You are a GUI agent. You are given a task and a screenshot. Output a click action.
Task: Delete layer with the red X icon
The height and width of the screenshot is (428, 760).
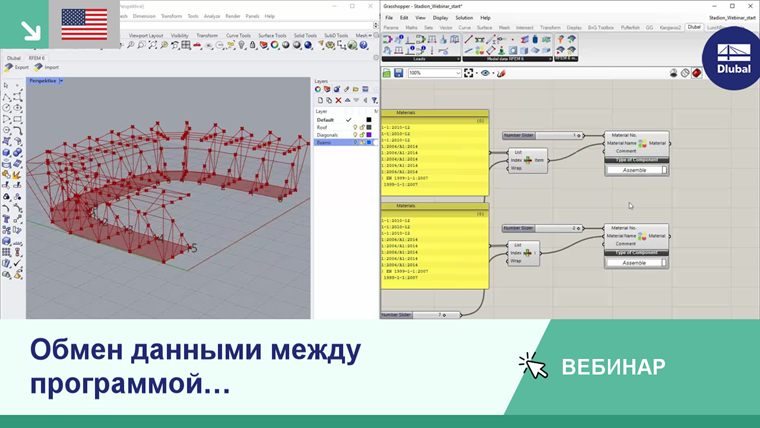pyautogui.click(x=338, y=100)
